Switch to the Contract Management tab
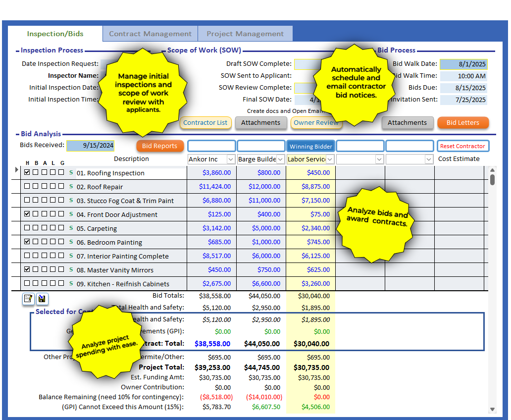The image size is (511, 420). (x=150, y=34)
